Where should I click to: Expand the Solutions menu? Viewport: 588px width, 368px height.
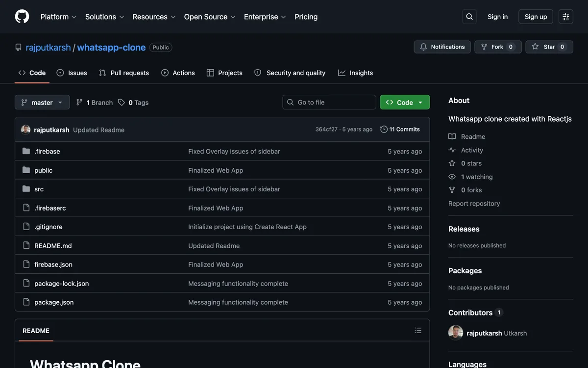(x=104, y=17)
